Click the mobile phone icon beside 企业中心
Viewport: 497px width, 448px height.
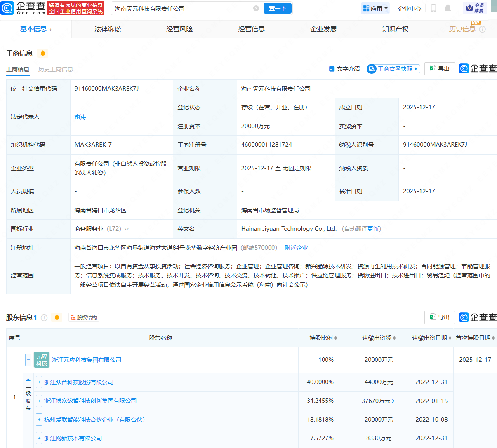coord(433,8)
